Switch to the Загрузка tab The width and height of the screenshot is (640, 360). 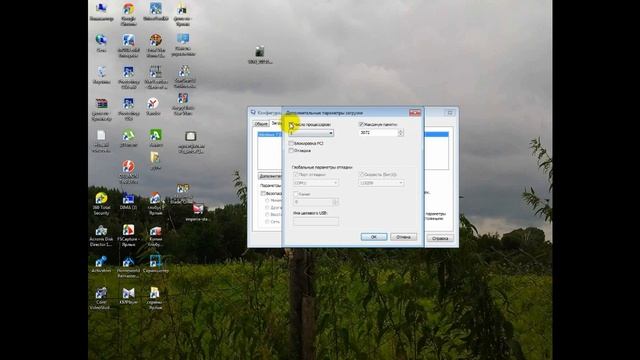click(276, 123)
